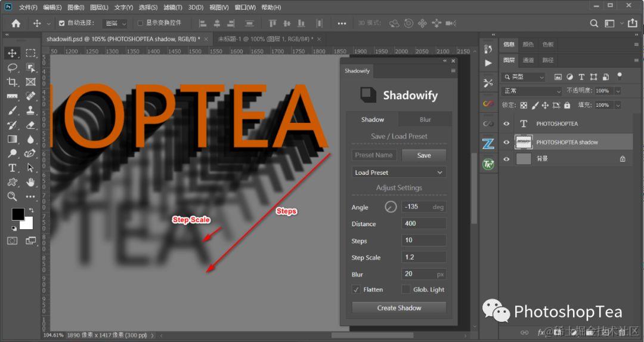Viewport: 644px width, 342px height.
Task: Click the Home icon in options bar
Action: point(16,23)
